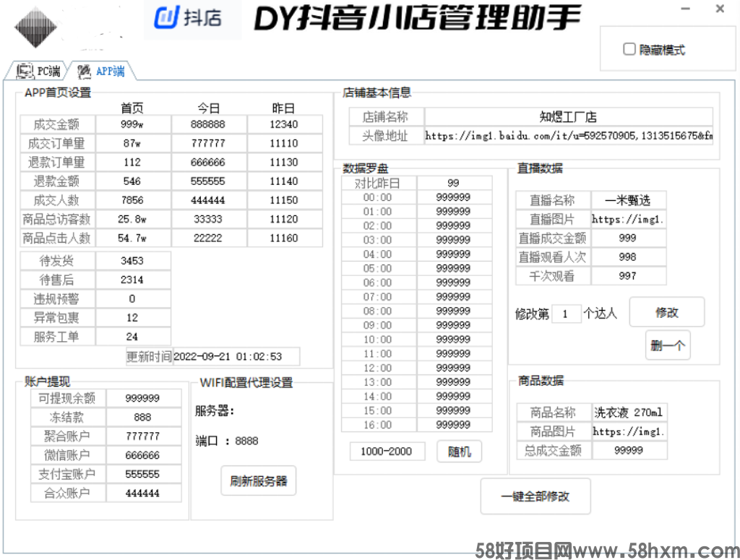Click the 抖店 logo image

[x=192, y=18]
